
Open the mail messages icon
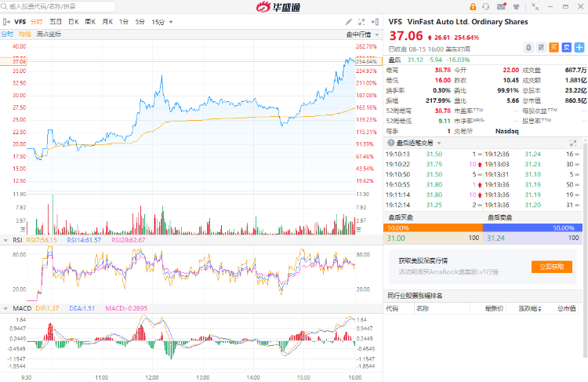[x=502, y=6]
